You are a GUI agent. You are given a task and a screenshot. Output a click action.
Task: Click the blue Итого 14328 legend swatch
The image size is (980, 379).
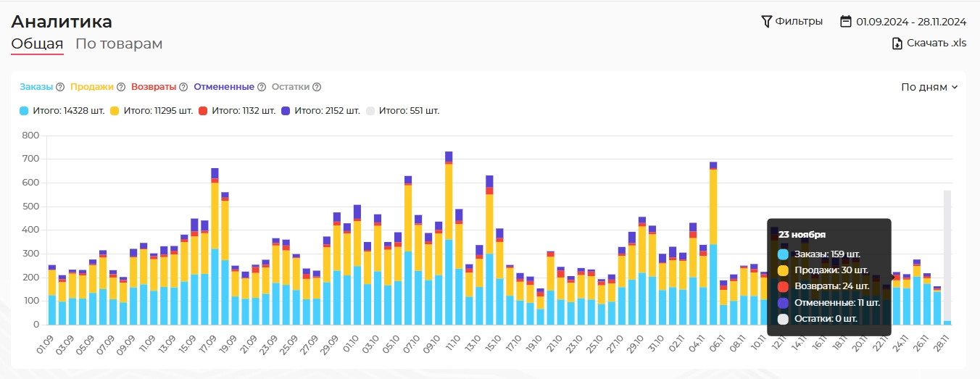point(24,111)
